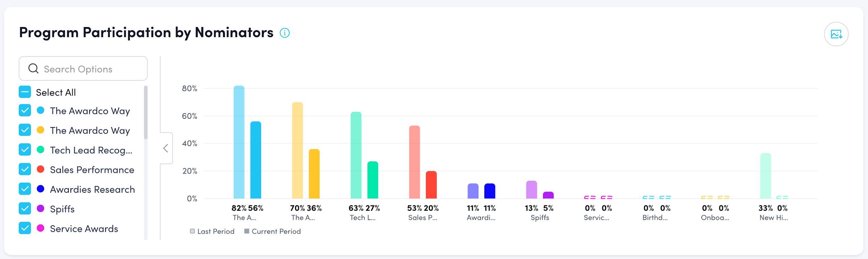Uncheck the Sales Performance checkbox
This screenshot has height=259, width=868.
[x=25, y=169]
